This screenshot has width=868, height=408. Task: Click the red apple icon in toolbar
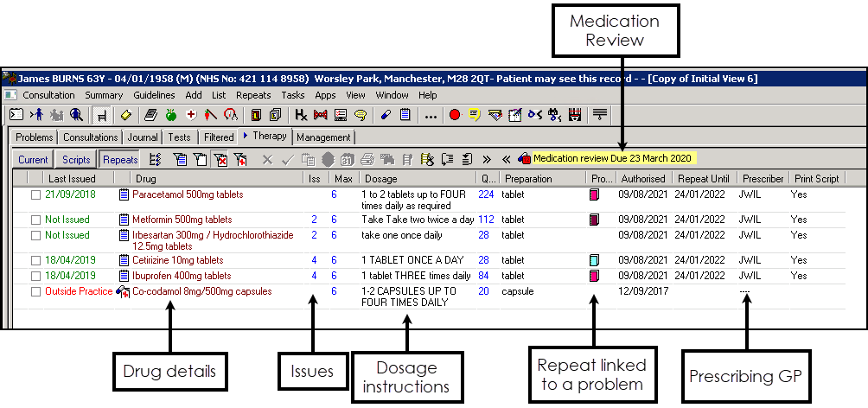[x=170, y=114]
